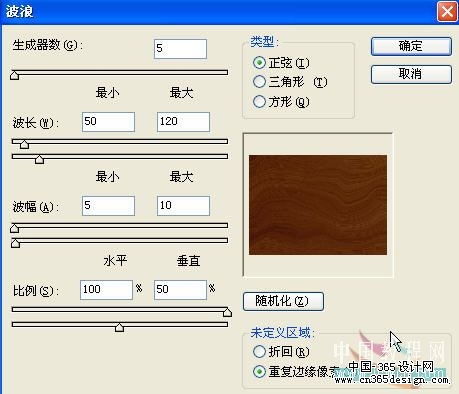This screenshot has height=394, width=459.
Task: Select the 正弦 (Sine) radio button
Action: pyautogui.click(x=259, y=63)
